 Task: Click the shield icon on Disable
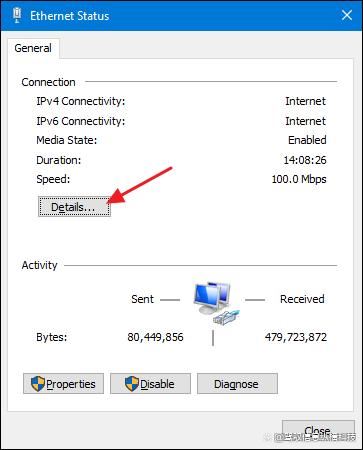click(132, 384)
